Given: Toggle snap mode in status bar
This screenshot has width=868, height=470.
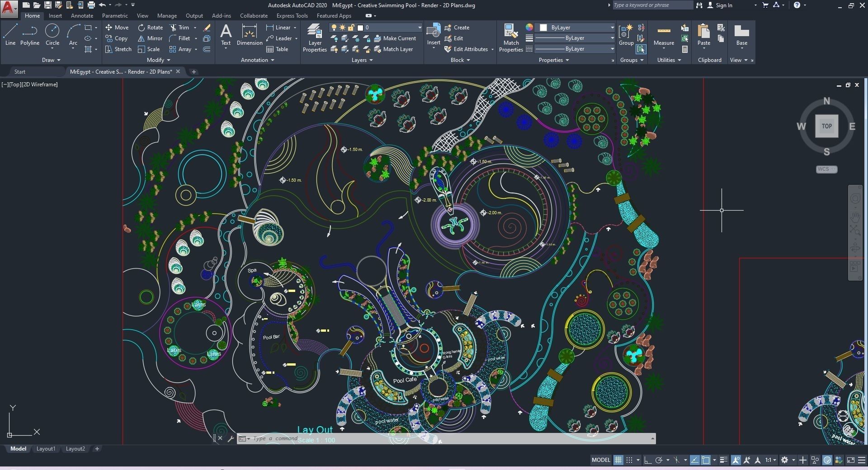Looking at the screenshot, I should tap(629, 460).
